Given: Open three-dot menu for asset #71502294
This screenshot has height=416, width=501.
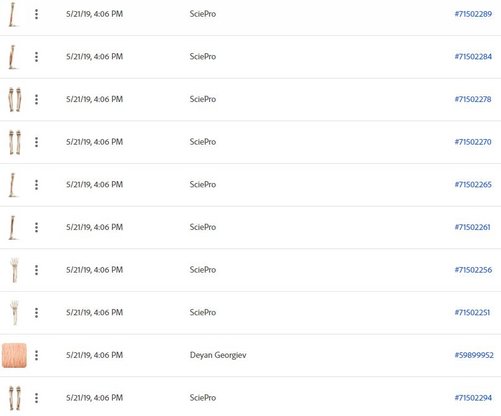Looking at the screenshot, I should 36,398.
